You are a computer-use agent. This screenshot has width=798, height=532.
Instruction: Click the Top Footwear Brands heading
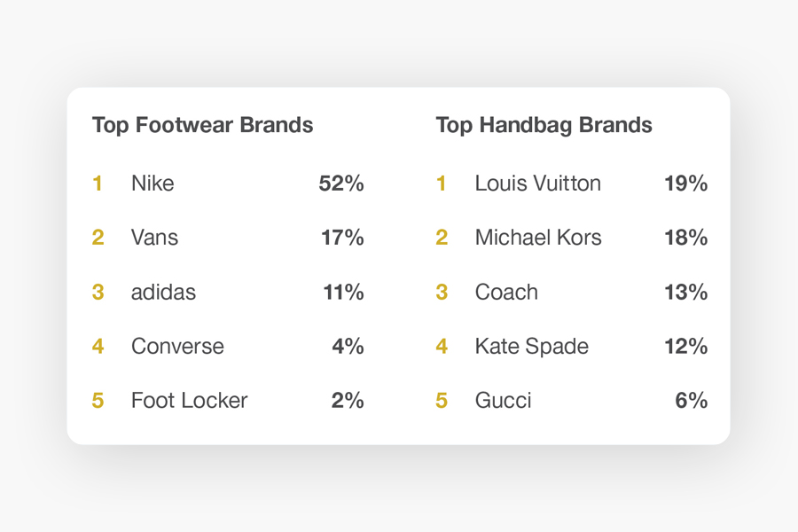(202, 125)
